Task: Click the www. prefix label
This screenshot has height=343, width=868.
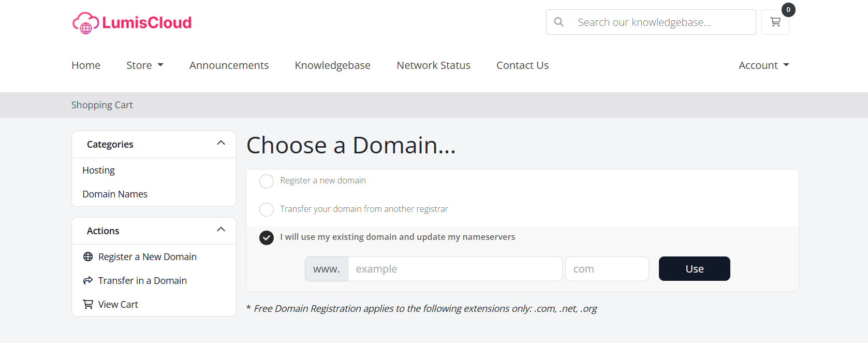Action: pos(327,269)
